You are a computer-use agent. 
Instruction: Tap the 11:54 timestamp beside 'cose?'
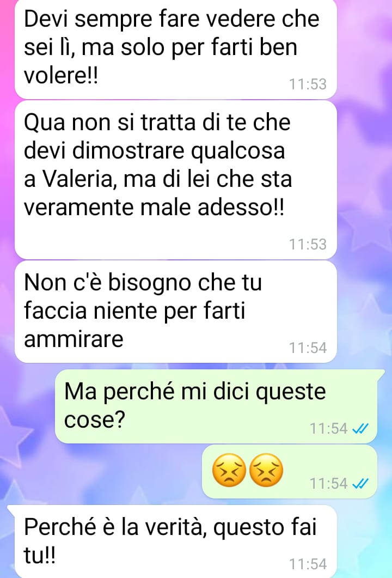328,428
